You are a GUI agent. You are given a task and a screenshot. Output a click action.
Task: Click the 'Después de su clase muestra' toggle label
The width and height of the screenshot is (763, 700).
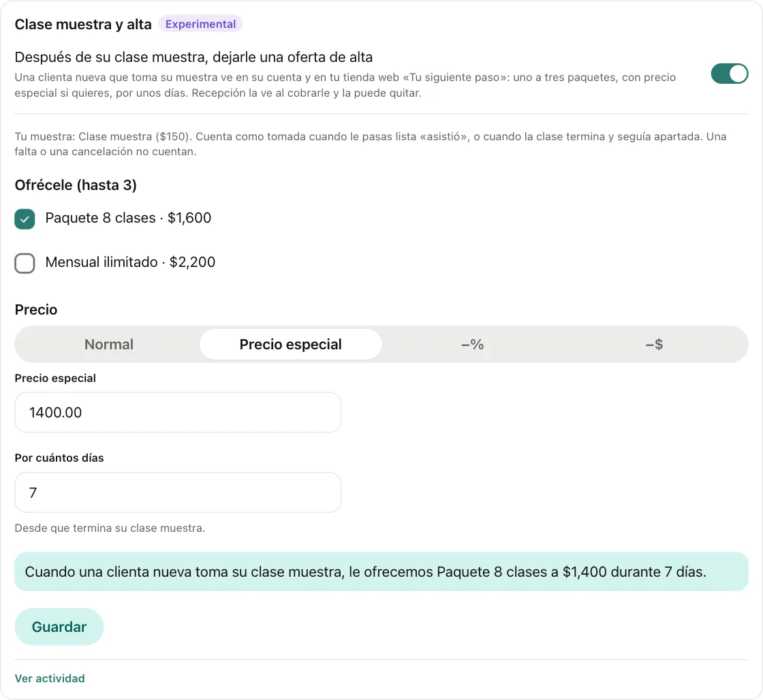(193, 57)
